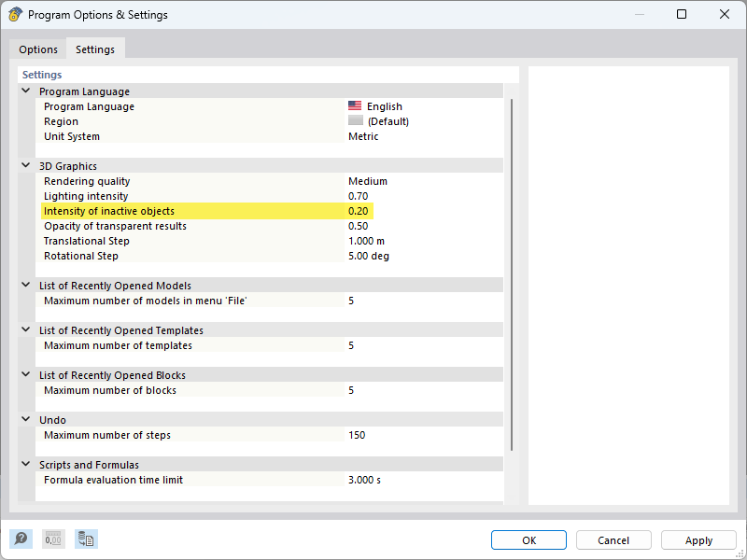Click the Lighting intensity value 0.70
Screen dimensions: 747x560
[x=359, y=196]
